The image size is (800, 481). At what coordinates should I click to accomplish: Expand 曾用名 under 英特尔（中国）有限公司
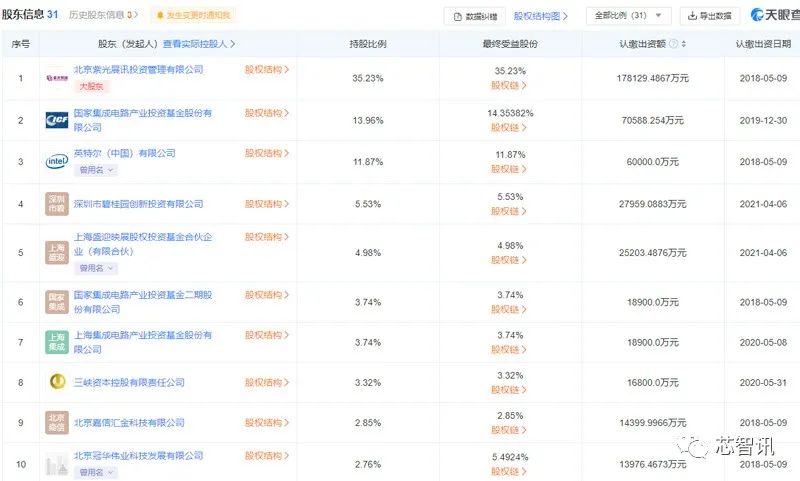click(96, 170)
